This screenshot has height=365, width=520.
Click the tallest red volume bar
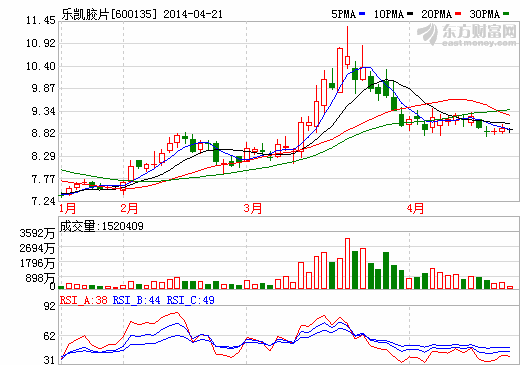(x=347, y=263)
